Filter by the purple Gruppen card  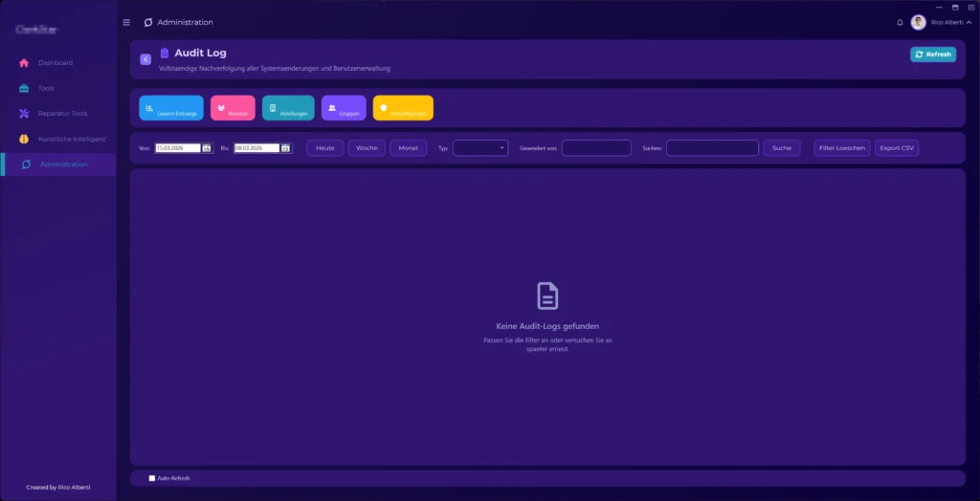(344, 108)
